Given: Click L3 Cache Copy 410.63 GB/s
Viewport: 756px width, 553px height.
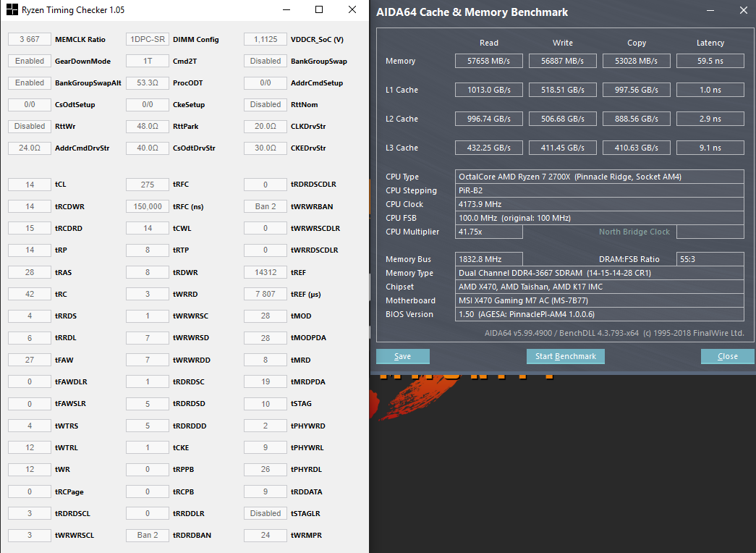Looking at the screenshot, I should point(637,148).
